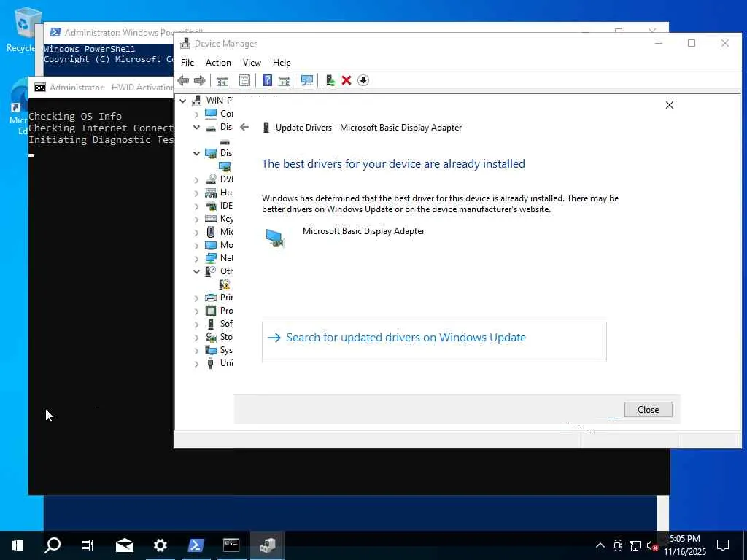Select the display adapter device under Display adapters

click(225, 166)
